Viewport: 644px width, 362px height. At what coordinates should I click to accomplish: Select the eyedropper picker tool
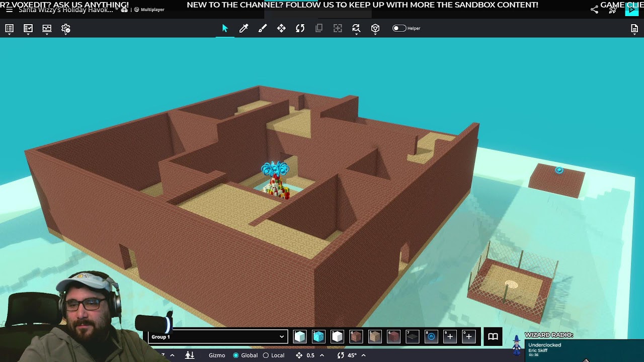[244, 29]
